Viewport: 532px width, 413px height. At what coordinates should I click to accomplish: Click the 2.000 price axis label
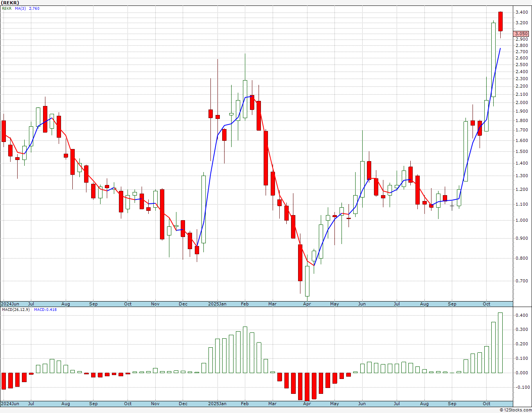click(x=522, y=103)
